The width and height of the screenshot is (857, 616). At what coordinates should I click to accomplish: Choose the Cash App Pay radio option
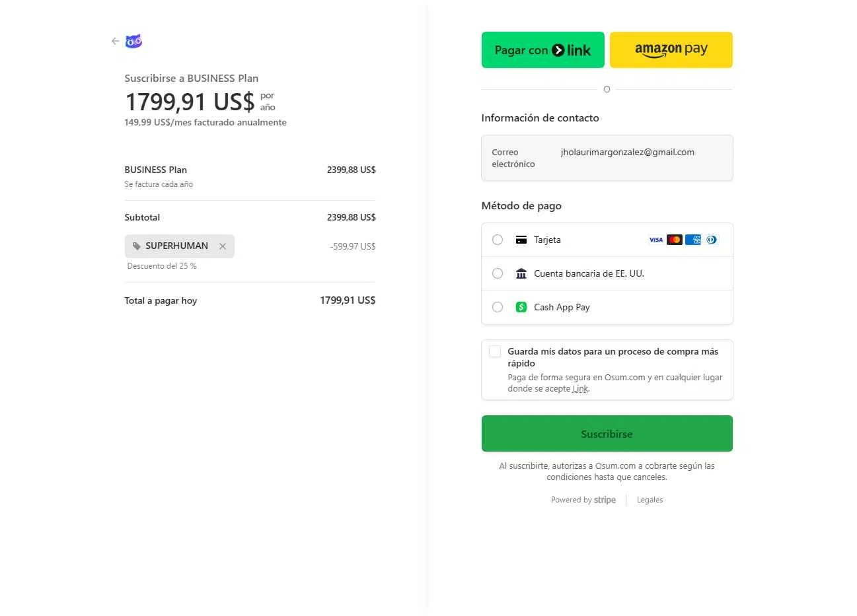click(498, 307)
